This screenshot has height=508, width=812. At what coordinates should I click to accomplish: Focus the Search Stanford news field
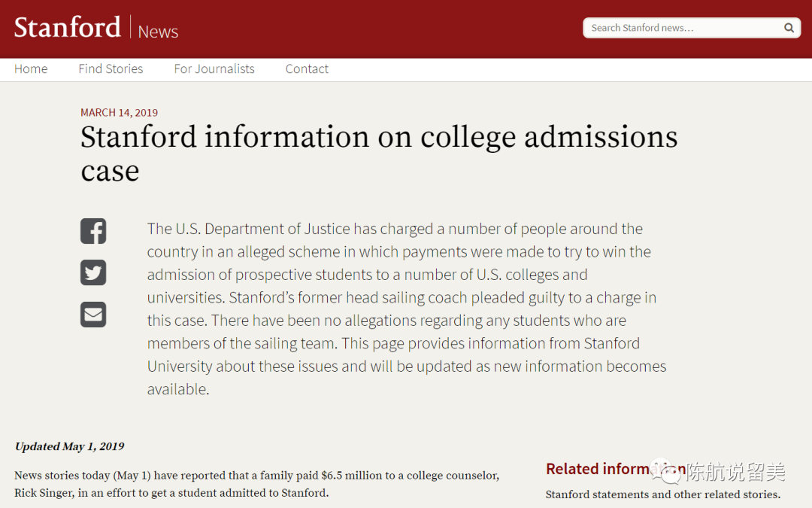(x=680, y=28)
